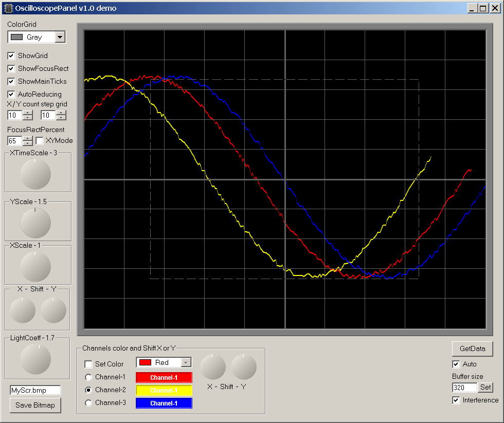
Task: Decrease X count step grid value
Action: coord(28,118)
